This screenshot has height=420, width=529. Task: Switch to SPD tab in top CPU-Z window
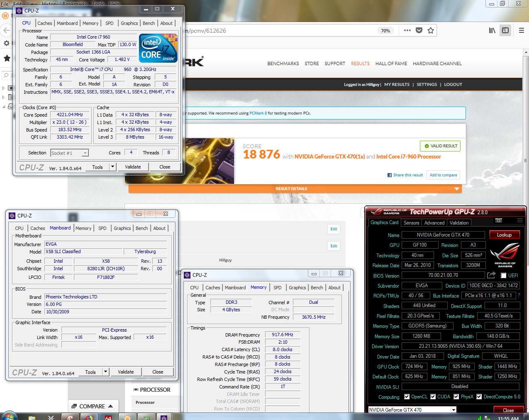(x=110, y=23)
